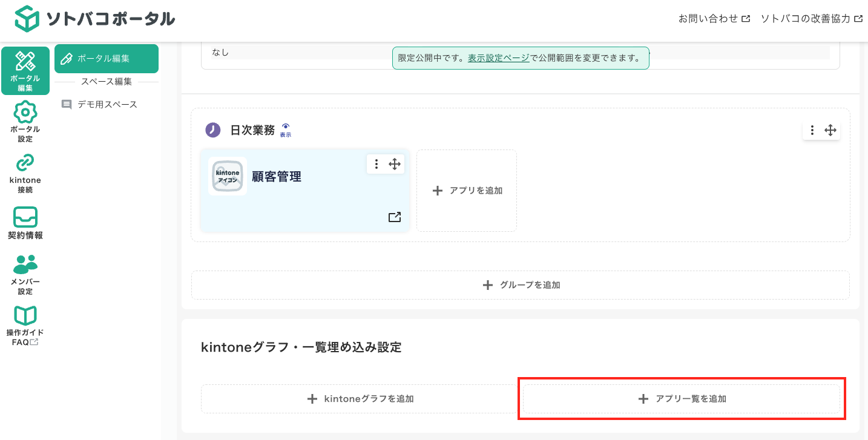Click the clock icon beside 日次業務

click(x=212, y=130)
